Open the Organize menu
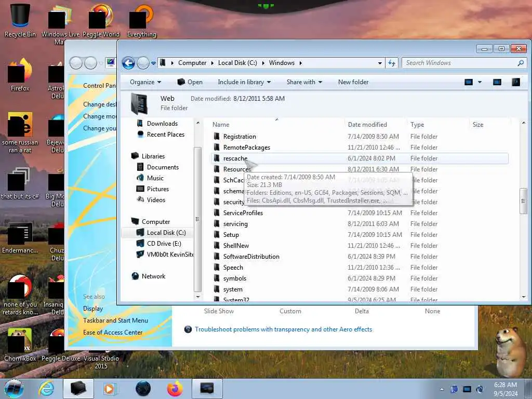Viewport: 532px width, 399px height. [145, 82]
